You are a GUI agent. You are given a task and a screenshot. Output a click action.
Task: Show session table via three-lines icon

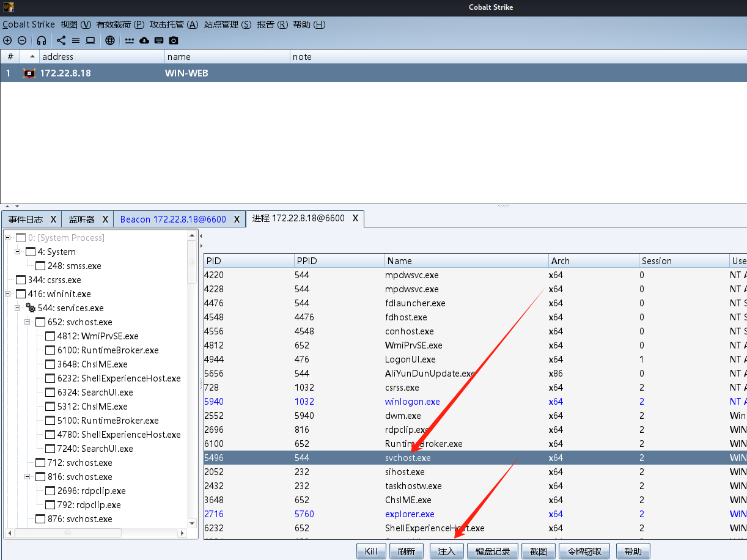pos(76,40)
